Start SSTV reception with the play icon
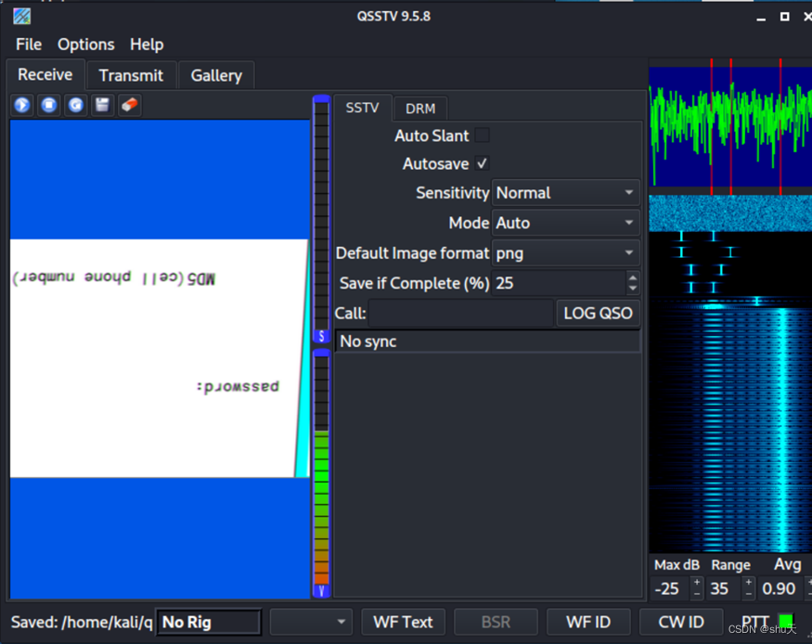This screenshot has height=644, width=812. tap(21, 105)
